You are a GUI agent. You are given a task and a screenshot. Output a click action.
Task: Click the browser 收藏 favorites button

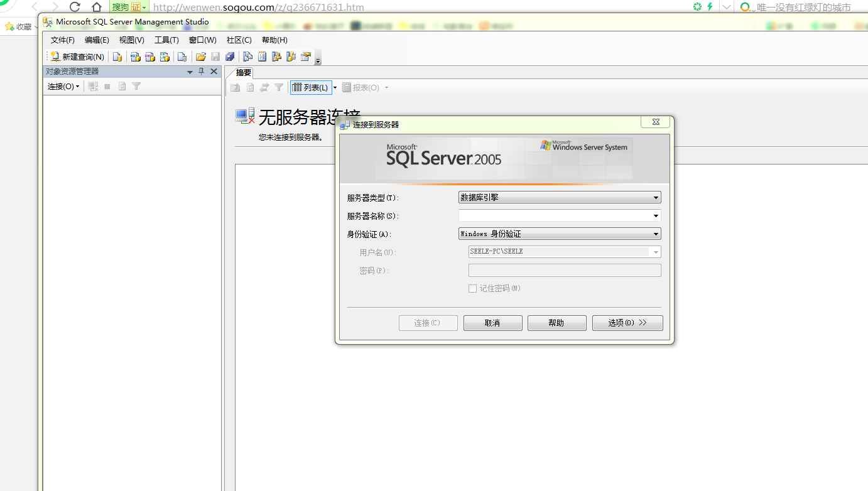click(19, 27)
